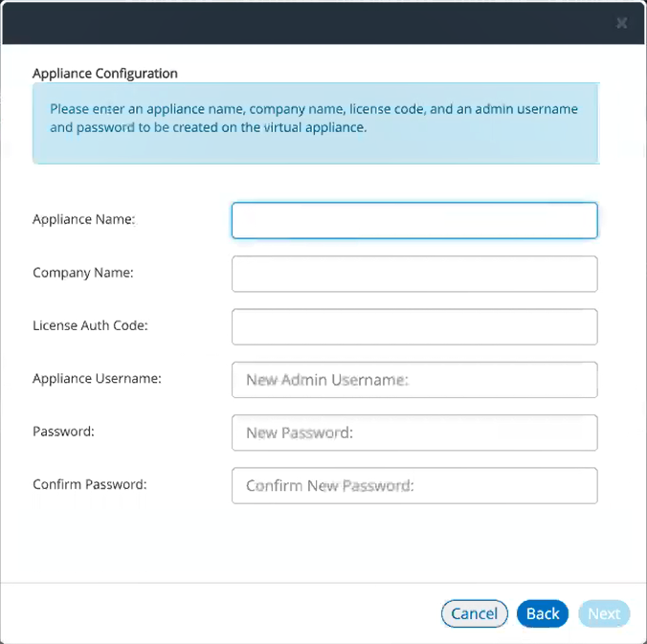
Task: Focus the Appliance Name text field
Action: click(x=414, y=220)
